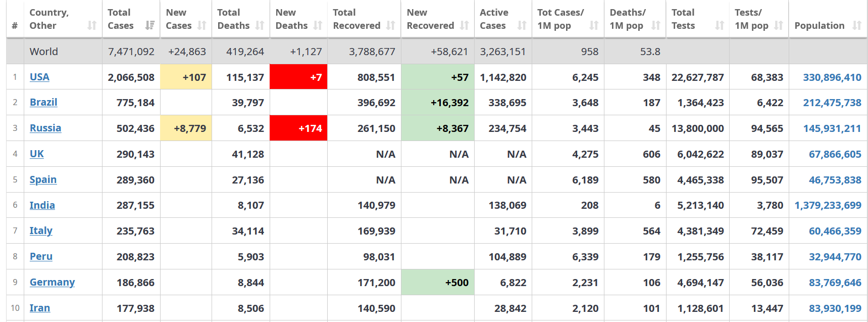The height and width of the screenshot is (322, 868).
Task: Open the Peru country page
Action: pos(41,256)
